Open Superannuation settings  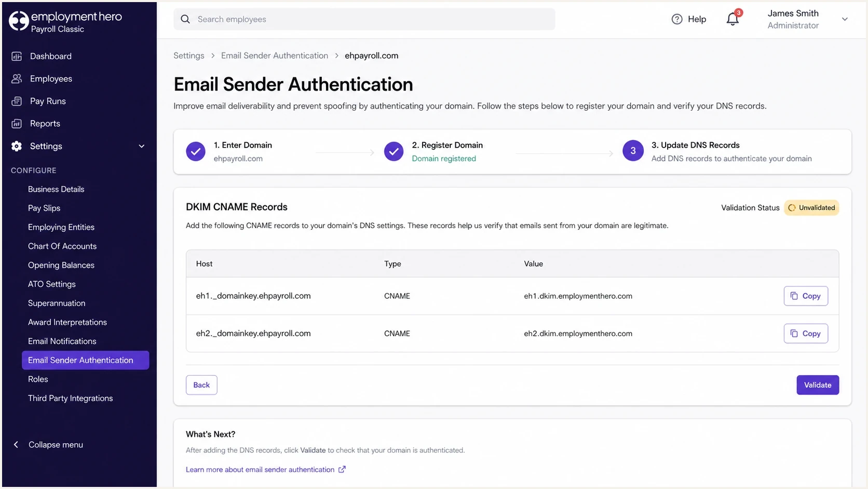click(57, 303)
